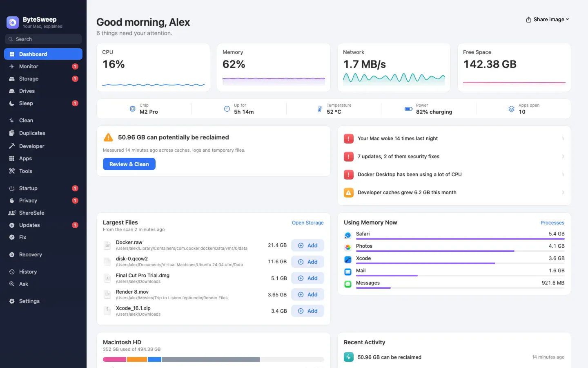Click the Ask sidebar item

tap(43, 284)
